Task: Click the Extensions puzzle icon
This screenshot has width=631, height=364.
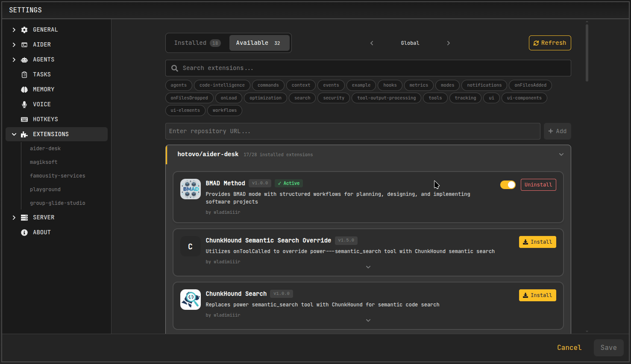Action: click(24, 134)
